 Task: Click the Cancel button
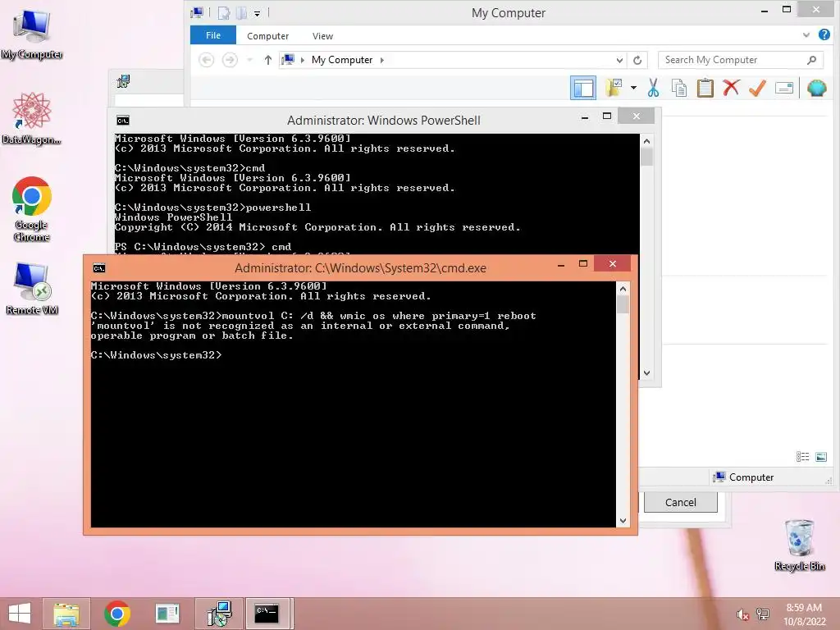pos(680,503)
